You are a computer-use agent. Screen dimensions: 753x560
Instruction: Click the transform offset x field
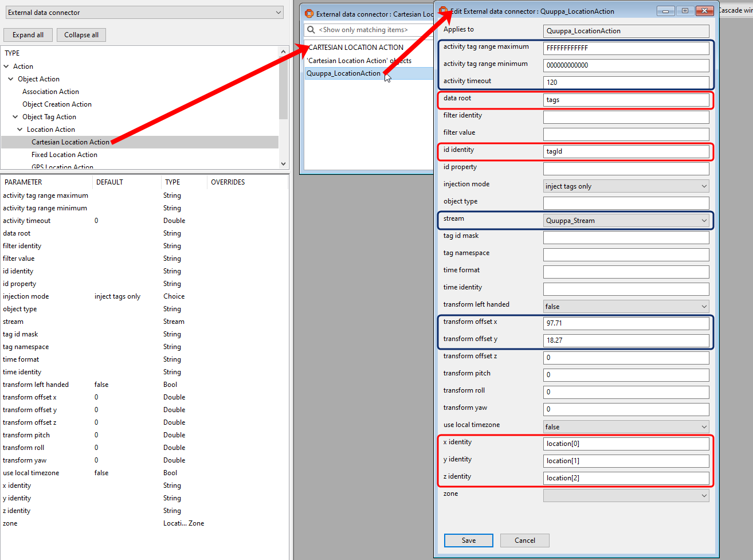click(x=626, y=323)
